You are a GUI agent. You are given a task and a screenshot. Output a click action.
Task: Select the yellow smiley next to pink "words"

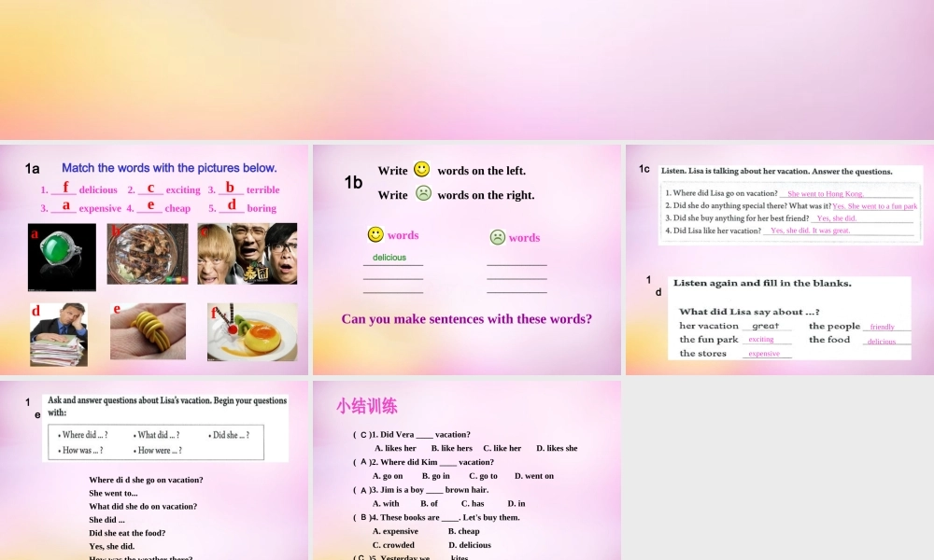coord(375,234)
